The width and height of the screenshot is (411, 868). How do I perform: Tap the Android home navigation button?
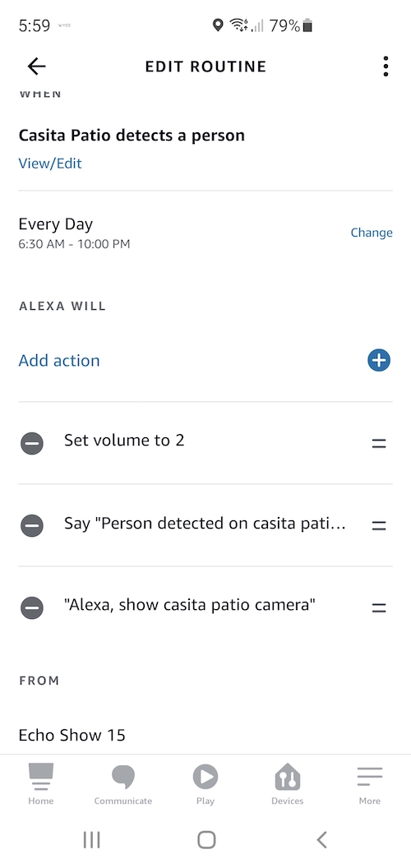click(206, 840)
